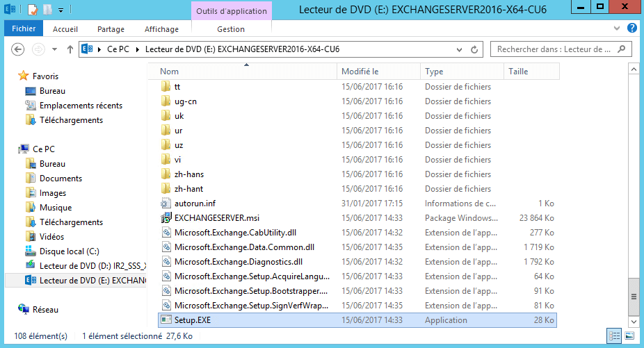Image resolution: width=644 pixels, height=348 pixels.
Task: Click Ce PC in the breadcrumb path
Action: [118, 49]
